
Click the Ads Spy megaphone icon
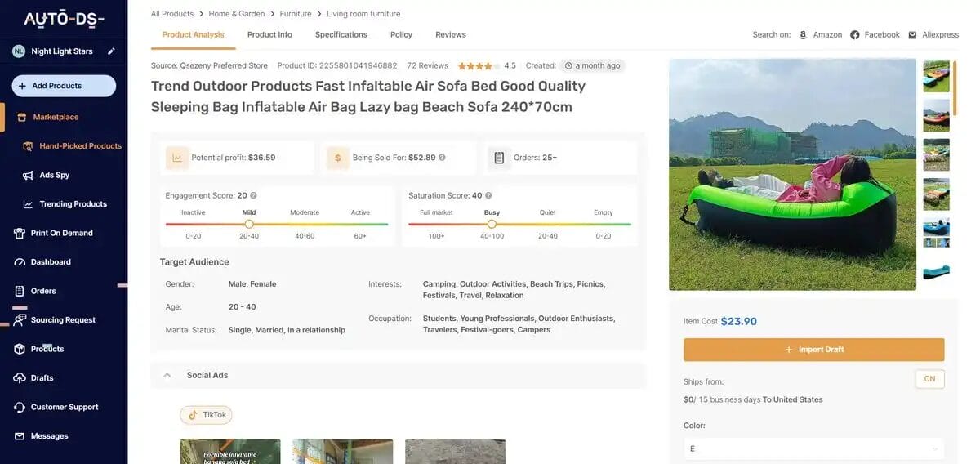[x=28, y=175]
